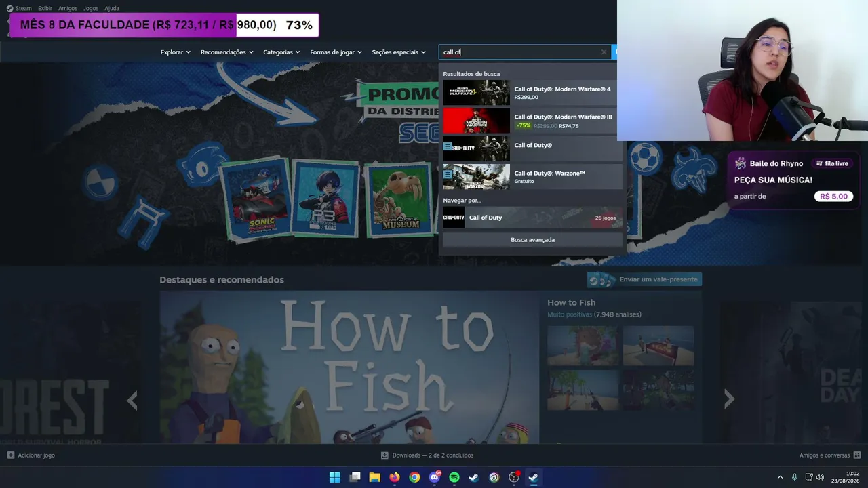Click the 'Muito positivas' review summary
Viewport: 868px width, 488px height.
(570, 314)
